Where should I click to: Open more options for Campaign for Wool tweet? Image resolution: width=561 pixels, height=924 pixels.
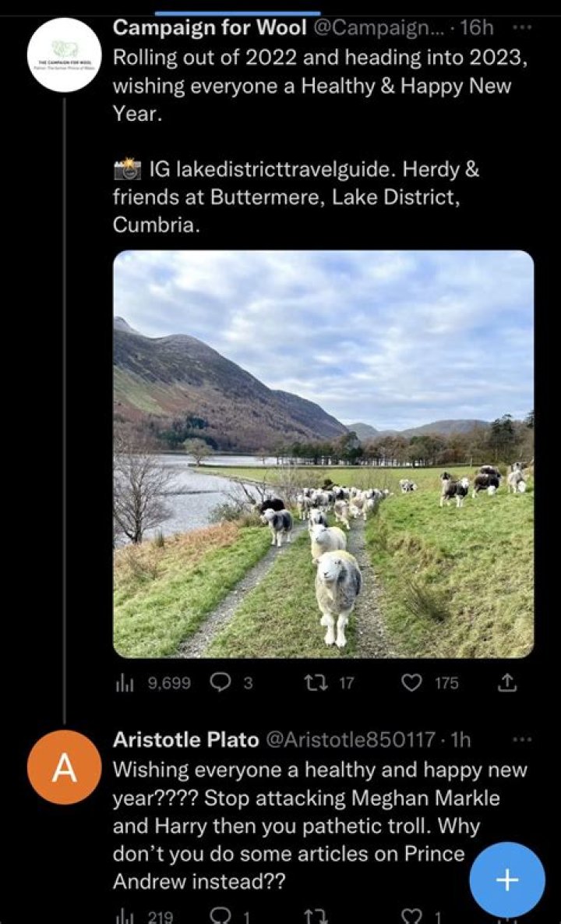(x=520, y=28)
